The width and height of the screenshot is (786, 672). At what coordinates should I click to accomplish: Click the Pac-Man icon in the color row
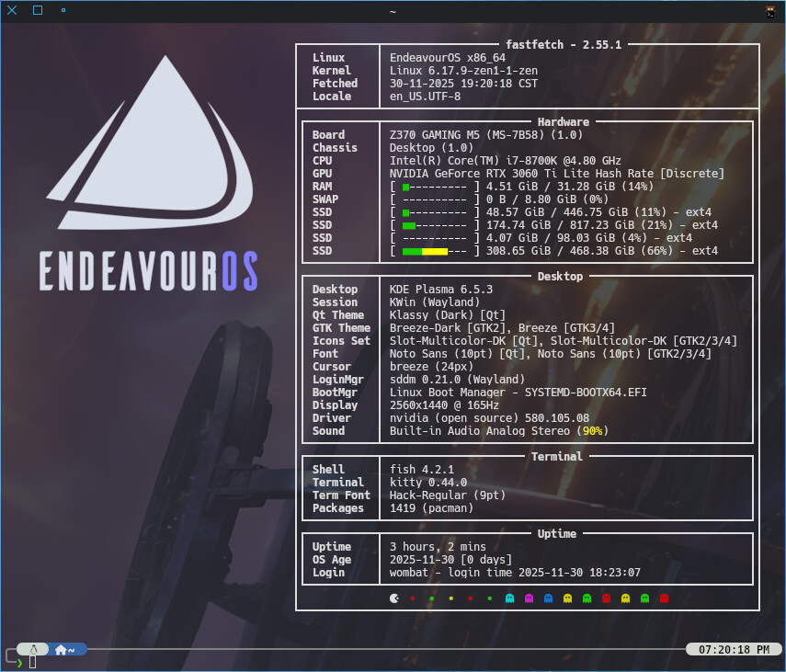(x=394, y=598)
